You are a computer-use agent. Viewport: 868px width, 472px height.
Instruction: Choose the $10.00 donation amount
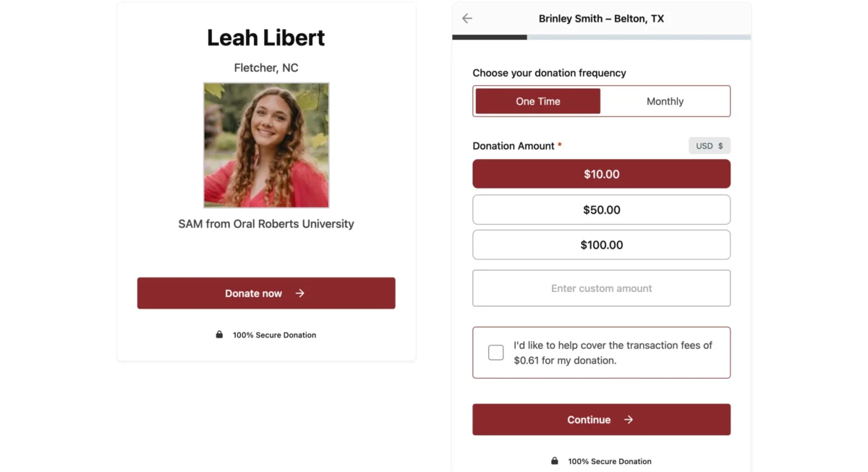pyautogui.click(x=601, y=174)
